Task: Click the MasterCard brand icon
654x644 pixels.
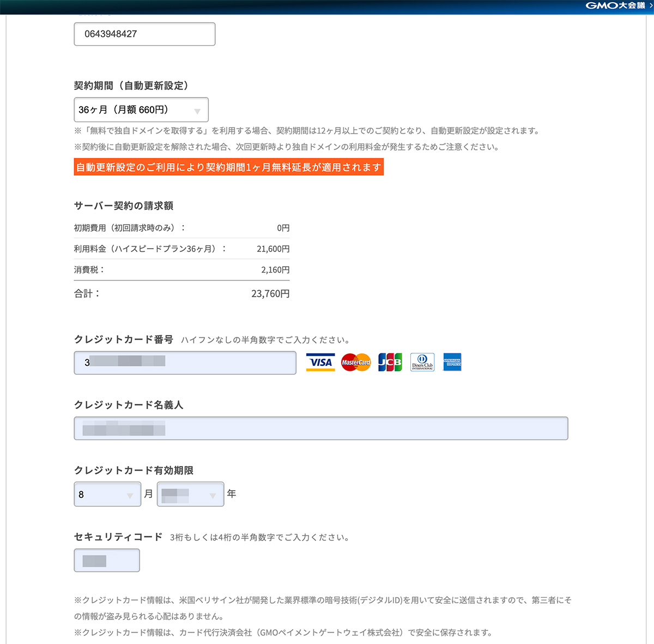Action: coord(355,362)
